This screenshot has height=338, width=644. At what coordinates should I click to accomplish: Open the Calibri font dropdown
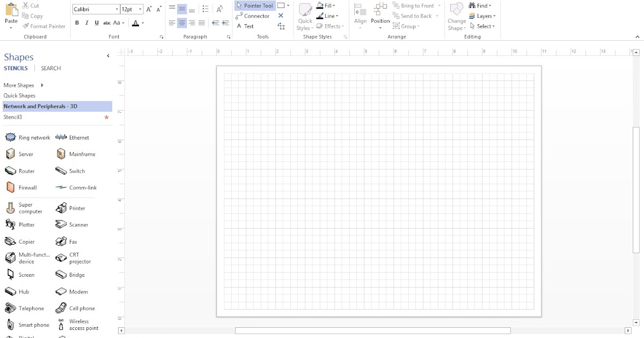click(x=117, y=9)
